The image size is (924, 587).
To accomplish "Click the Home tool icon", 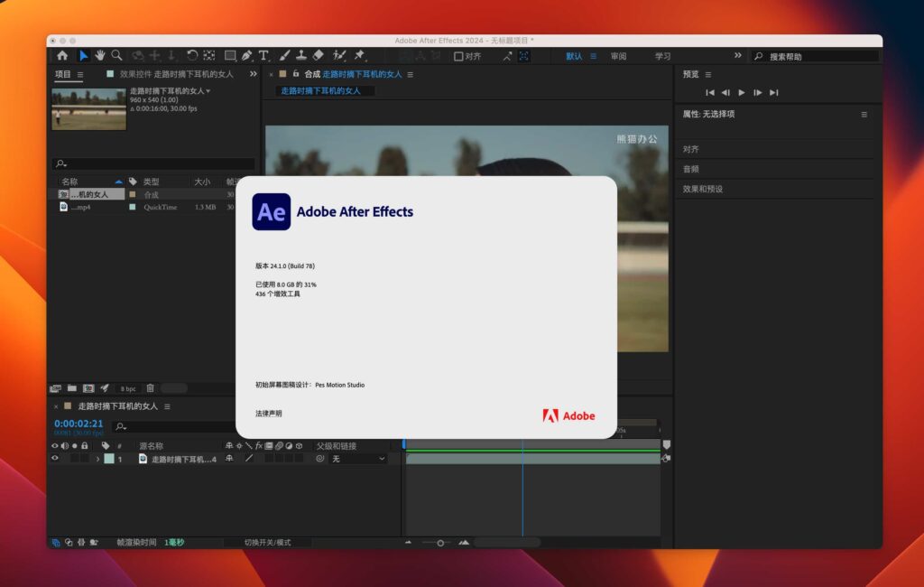I will click(x=64, y=55).
